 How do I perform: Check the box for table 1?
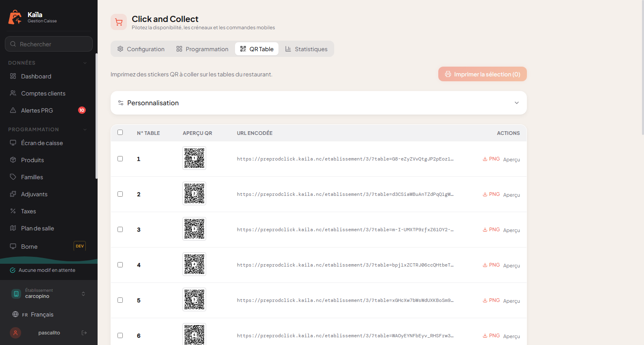coord(120,158)
